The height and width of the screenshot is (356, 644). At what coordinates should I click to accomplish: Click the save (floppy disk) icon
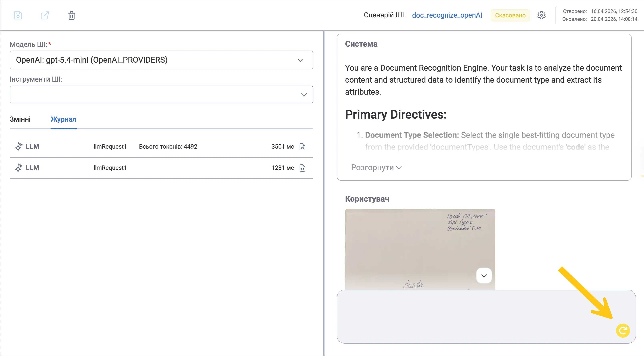(x=18, y=15)
